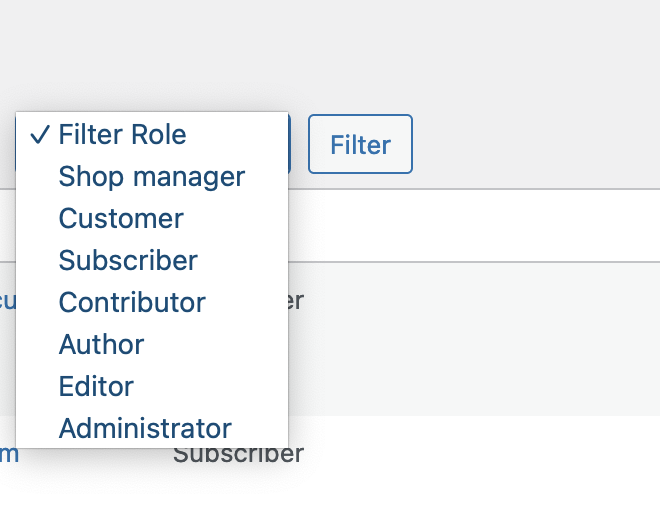
Task: Click the checkmark beside Filter Role
Action: click(x=40, y=135)
